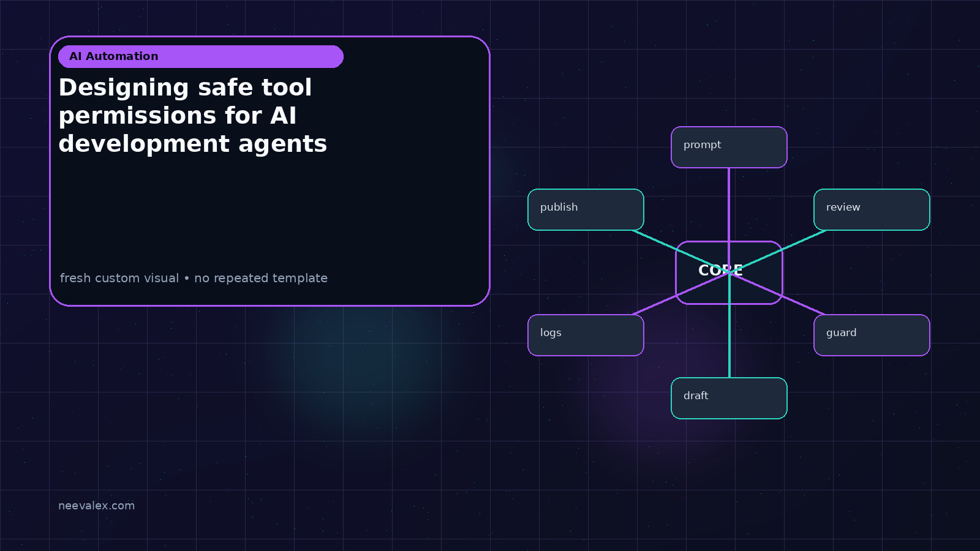The width and height of the screenshot is (980, 551).
Task: Click the "fresh custom visual" subtitle text
Action: click(194, 278)
